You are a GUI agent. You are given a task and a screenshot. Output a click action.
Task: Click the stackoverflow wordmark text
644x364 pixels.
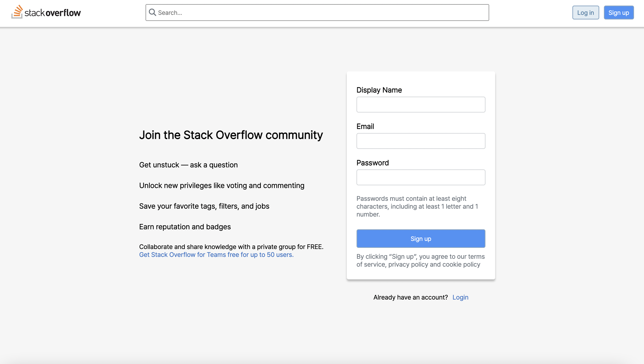[53, 13]
